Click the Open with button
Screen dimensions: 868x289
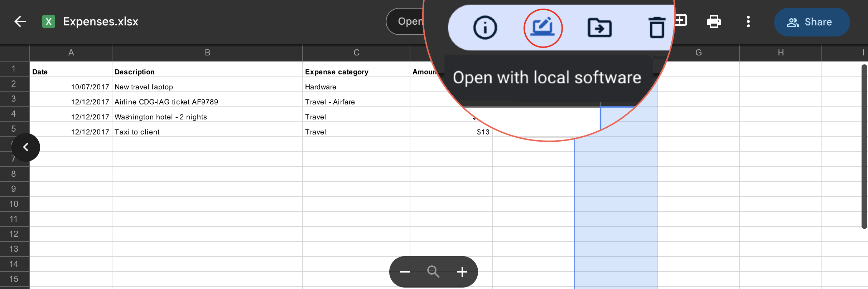tap(406, 21)
